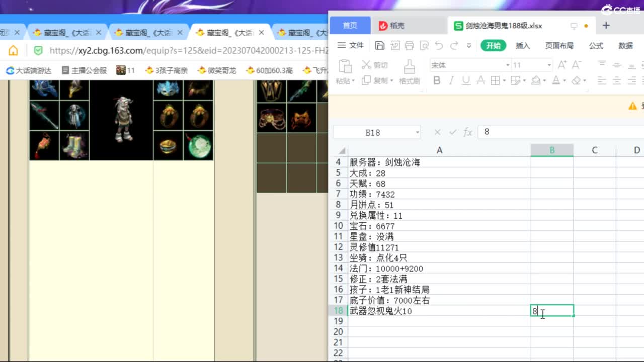Click the select-all corner of the sheet
644x362 pixels.
pos(342,150)
